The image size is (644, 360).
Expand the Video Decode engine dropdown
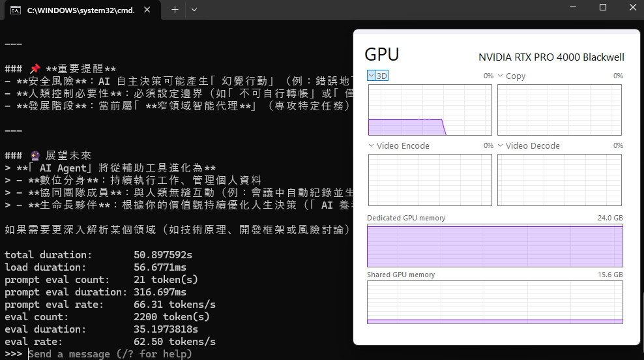click(x=501, y=145)
